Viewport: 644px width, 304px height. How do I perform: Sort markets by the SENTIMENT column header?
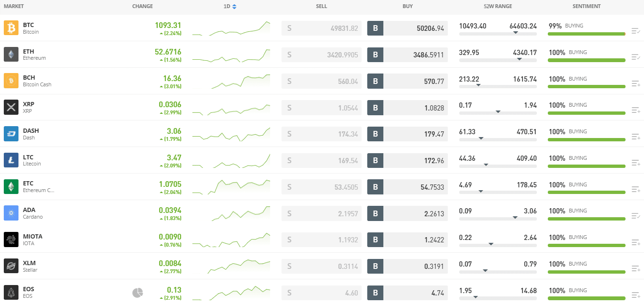click(586, 6)
